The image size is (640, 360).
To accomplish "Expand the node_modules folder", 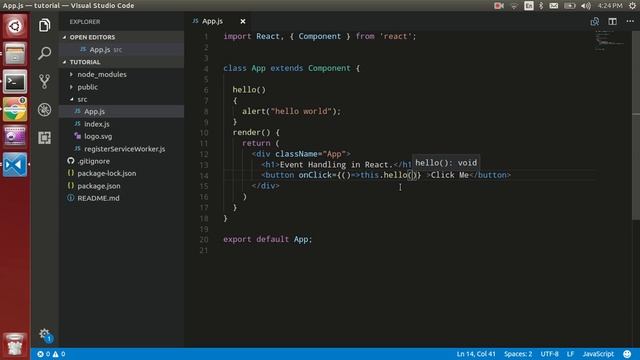I will point(102,74).
